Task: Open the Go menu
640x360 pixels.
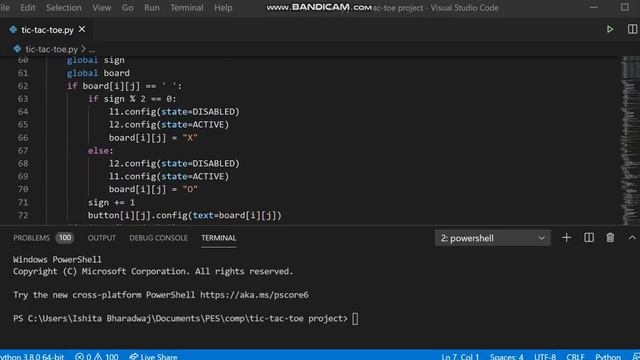Action: coord(127,8)
